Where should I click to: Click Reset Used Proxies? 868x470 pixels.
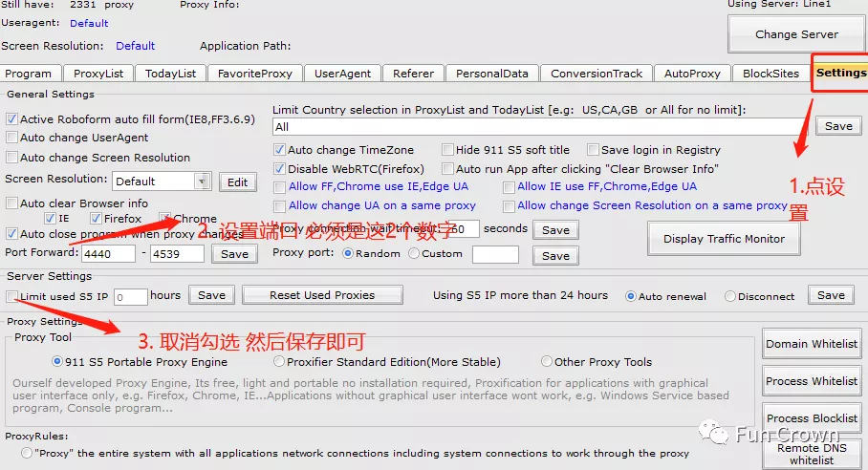tap(322, 295)
